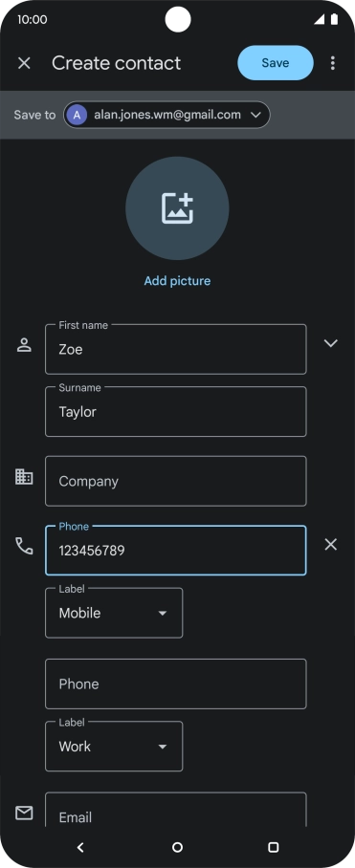The image size is (355, 868).
Task: Tap the add picture circle icon
Action: (x=177, y=208)
